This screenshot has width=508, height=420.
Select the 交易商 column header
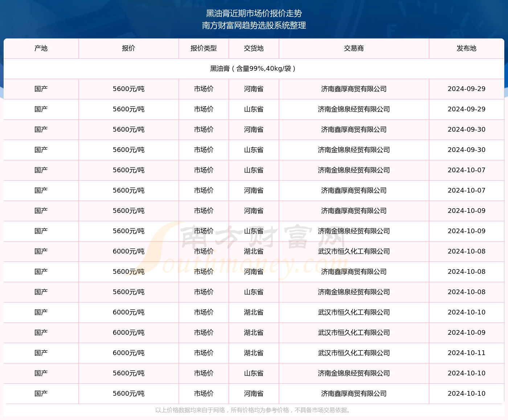[x=354, y=48]
